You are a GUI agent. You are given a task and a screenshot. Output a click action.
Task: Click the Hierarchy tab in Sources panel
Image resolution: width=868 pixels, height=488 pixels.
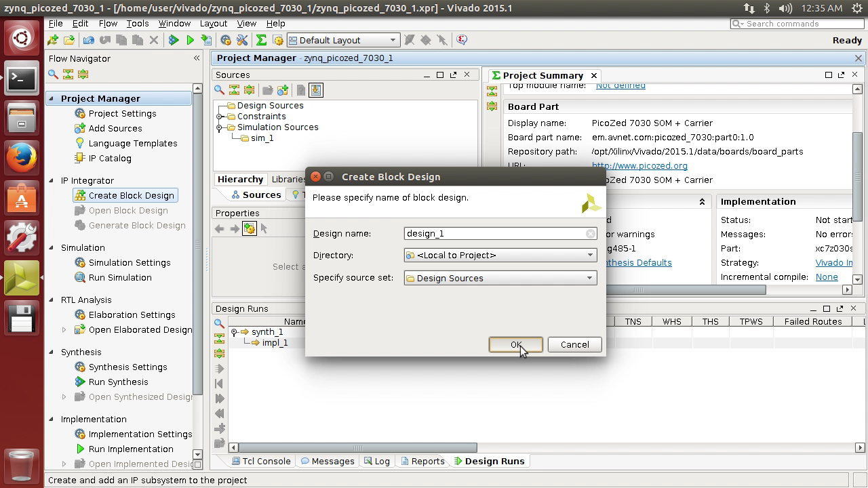pyautogui.click(x=240, y=179)
